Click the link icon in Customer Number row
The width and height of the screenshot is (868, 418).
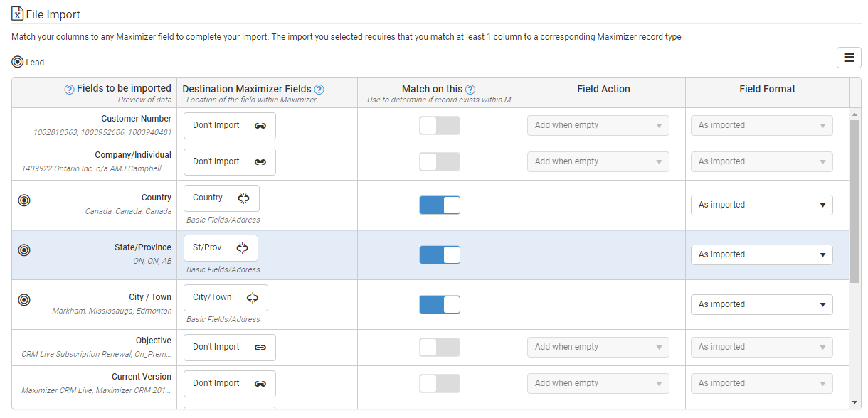(x=260, y=126)
